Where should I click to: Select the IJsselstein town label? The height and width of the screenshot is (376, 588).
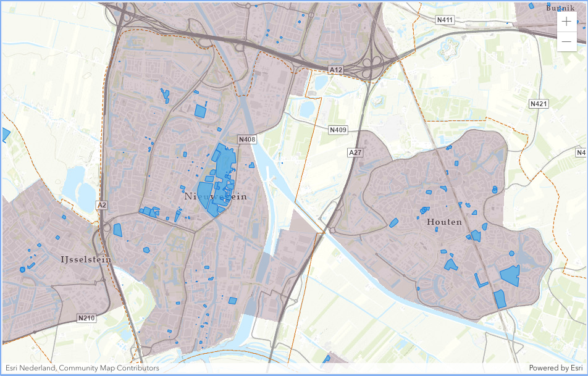[86, 259]
